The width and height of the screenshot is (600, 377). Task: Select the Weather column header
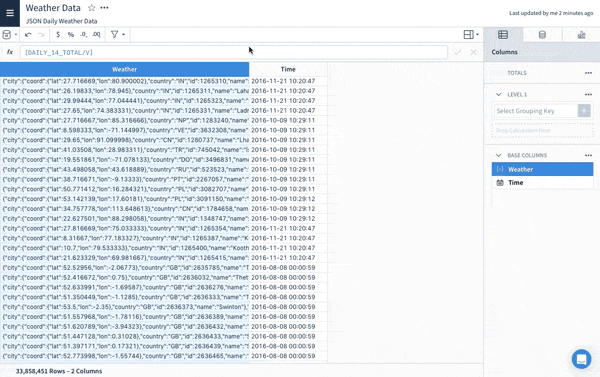pyautogui.click(x=124, y=69)
